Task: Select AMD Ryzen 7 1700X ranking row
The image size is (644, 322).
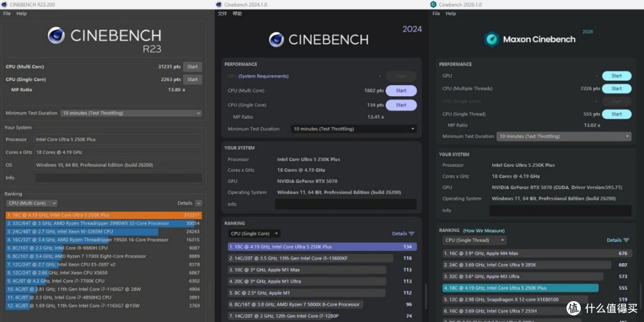Action: [x=104, y=256]
